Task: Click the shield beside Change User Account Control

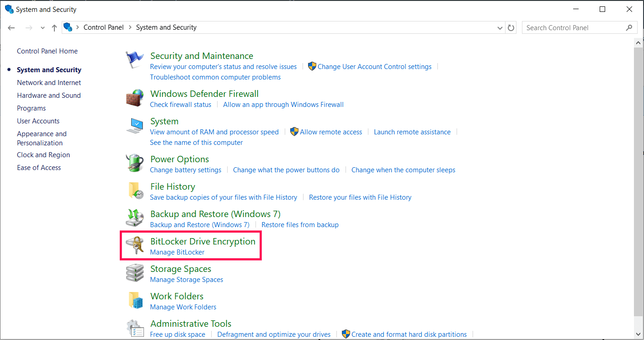Action: [312, 67]
